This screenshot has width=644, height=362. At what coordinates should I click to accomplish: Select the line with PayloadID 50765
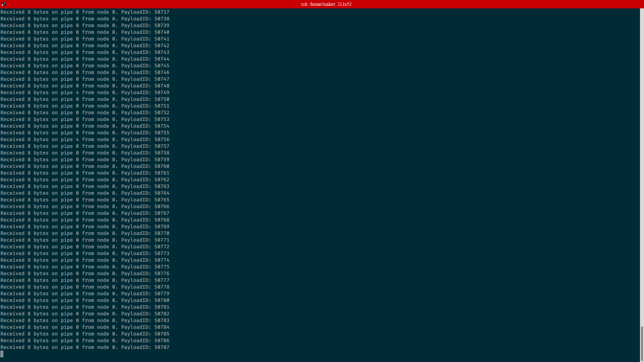pos(84,199)
